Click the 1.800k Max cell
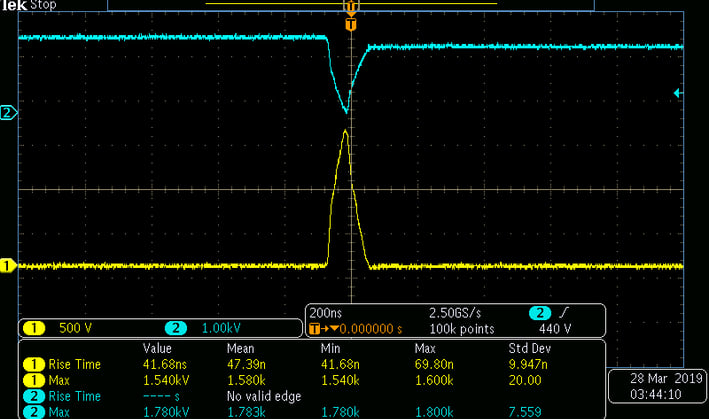709x419 pixels. point(434,412)
